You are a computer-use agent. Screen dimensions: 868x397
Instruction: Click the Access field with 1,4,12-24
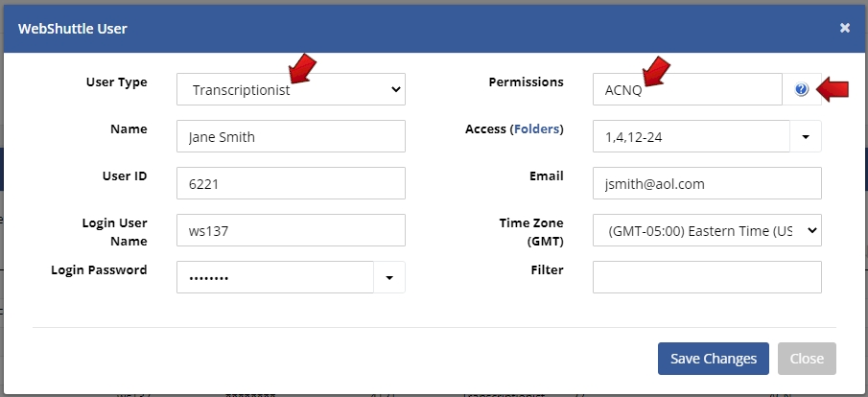pos(691,136)
